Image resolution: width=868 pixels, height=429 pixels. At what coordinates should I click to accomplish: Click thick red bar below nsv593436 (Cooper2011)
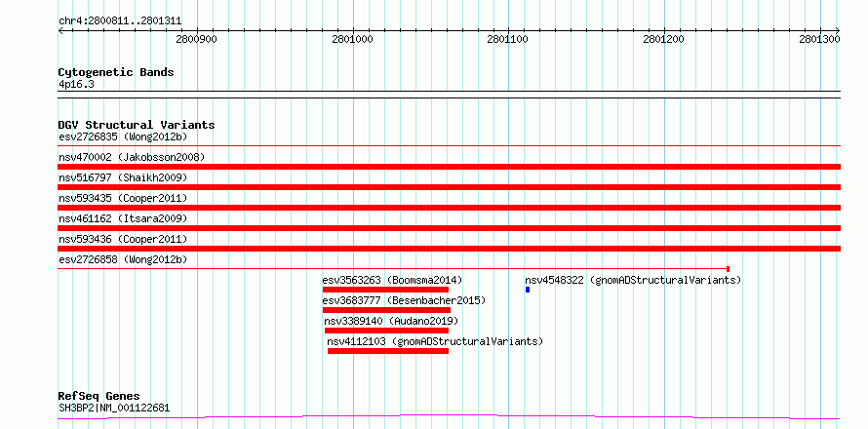[449, 249]
